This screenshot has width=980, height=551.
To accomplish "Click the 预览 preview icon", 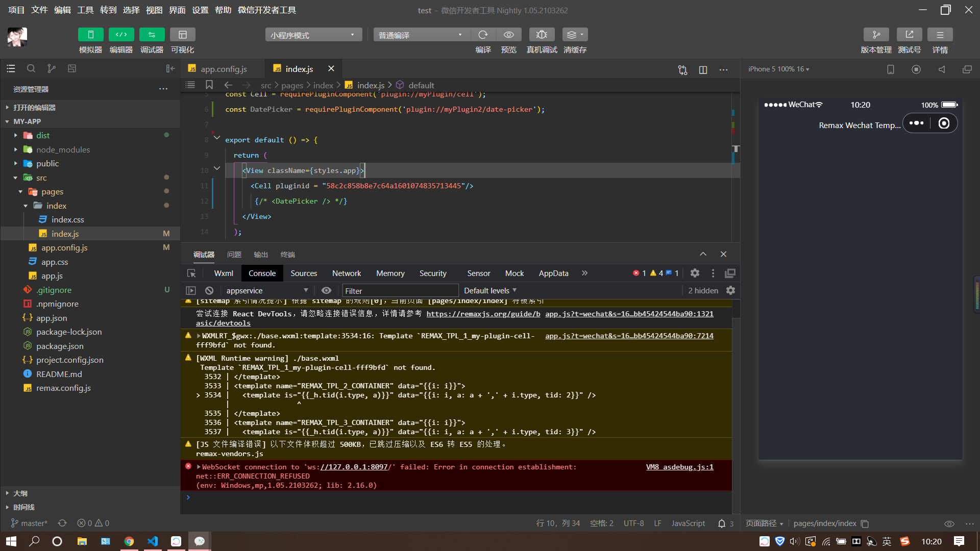I will [x=508, y=34].
